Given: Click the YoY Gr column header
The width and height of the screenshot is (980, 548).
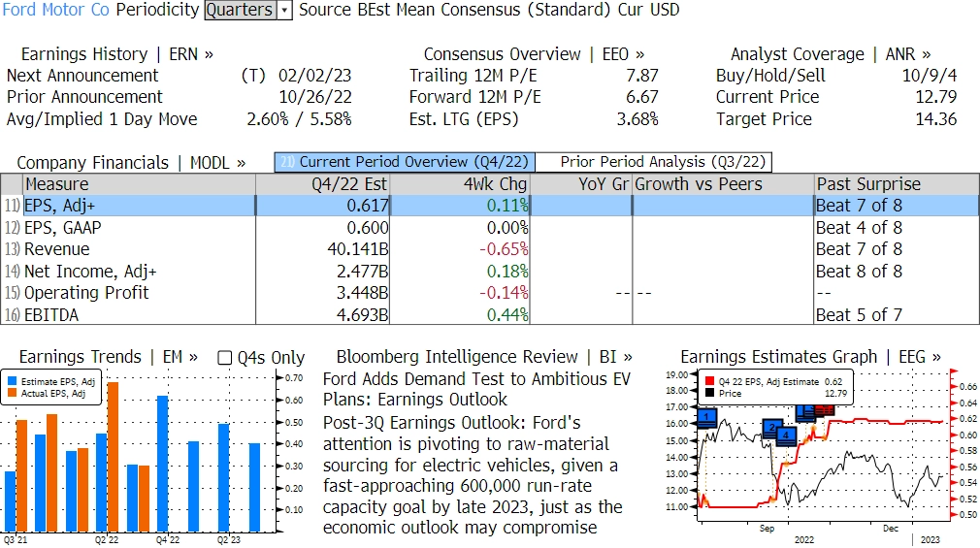Looking at the screenshot, I should point(581,184).
